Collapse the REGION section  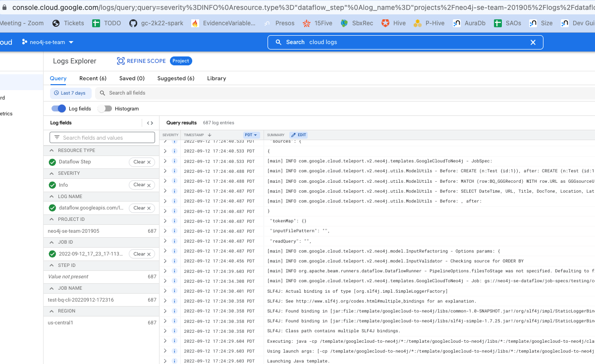coord(52,311)
